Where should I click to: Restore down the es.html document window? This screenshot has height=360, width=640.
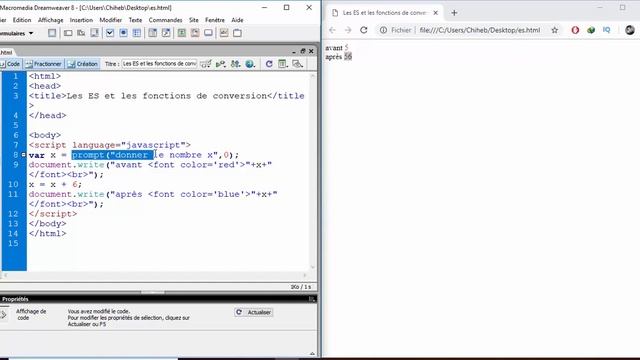click(x=302, y=51)
